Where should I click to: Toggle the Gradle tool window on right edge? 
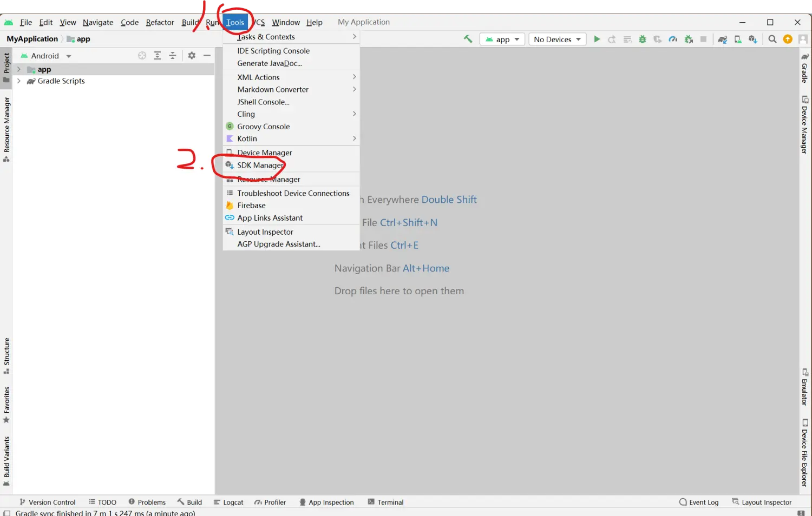tap(805, 68)
